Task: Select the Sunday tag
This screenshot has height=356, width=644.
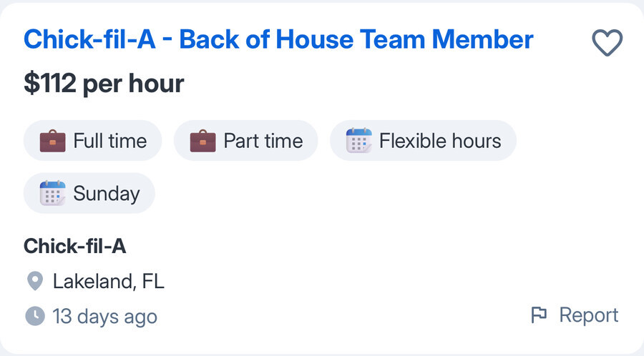Action: pos(89,193)
